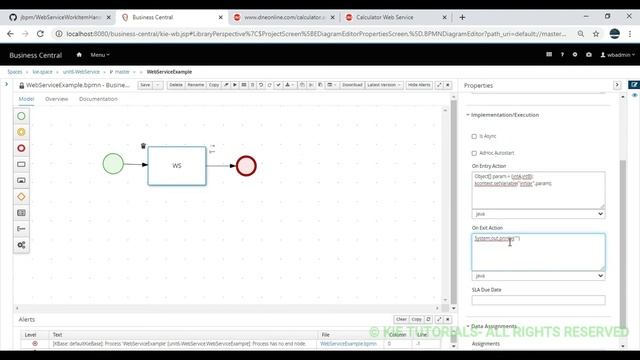This screenshot has width=640, height=360.
Task: Click the kie-space breadcrumb link
Action: coord(42,72)
